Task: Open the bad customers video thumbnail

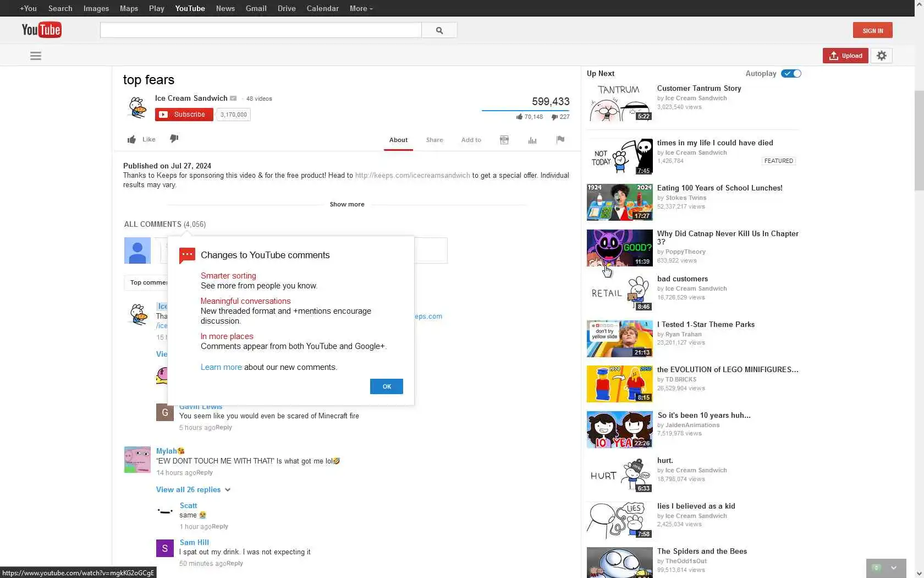Action: [x=620, y=293]
